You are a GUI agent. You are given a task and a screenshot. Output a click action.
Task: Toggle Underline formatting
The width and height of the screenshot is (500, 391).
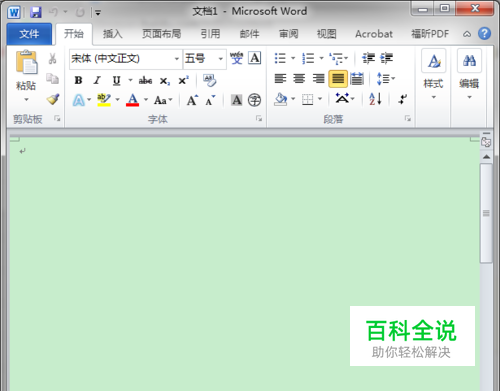click(116, 80)
